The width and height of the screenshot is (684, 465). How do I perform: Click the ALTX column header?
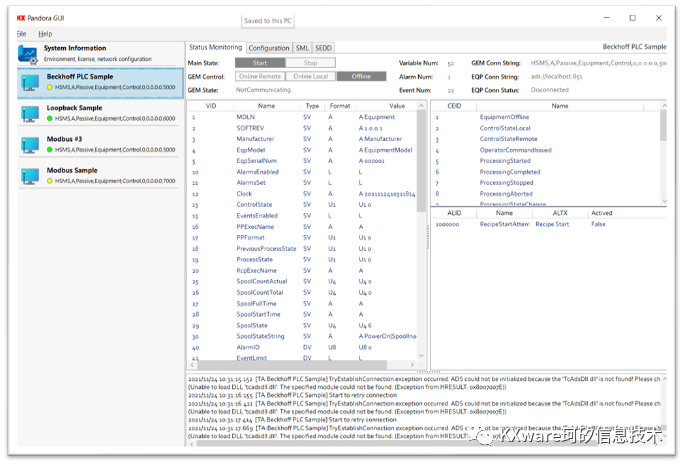560,213
